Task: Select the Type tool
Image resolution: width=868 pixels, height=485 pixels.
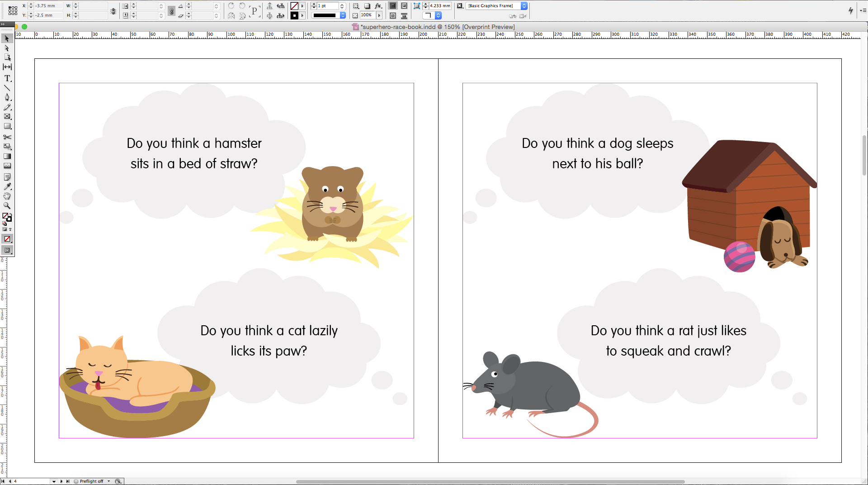Action: tap(7, 79)
